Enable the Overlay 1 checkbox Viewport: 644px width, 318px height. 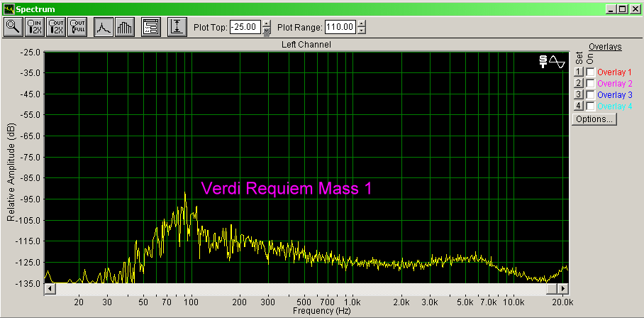pyautogui.click(x=590, y=72)
